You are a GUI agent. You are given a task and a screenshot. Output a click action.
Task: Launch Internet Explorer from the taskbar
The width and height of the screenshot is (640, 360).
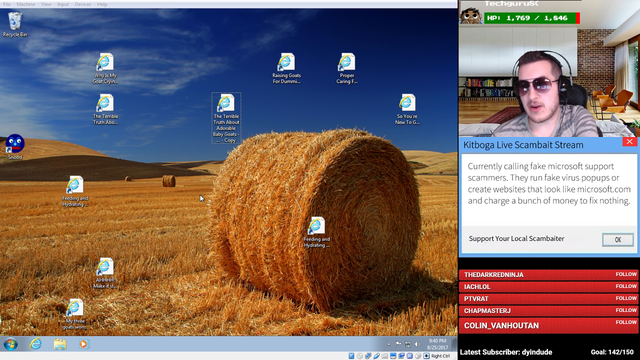[36, 344]
